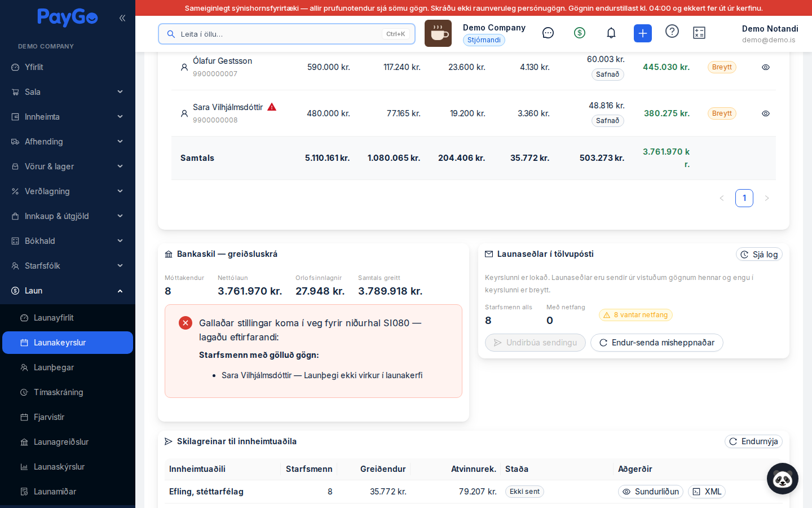Open the Demo Notandi user menu

point(770,34)
